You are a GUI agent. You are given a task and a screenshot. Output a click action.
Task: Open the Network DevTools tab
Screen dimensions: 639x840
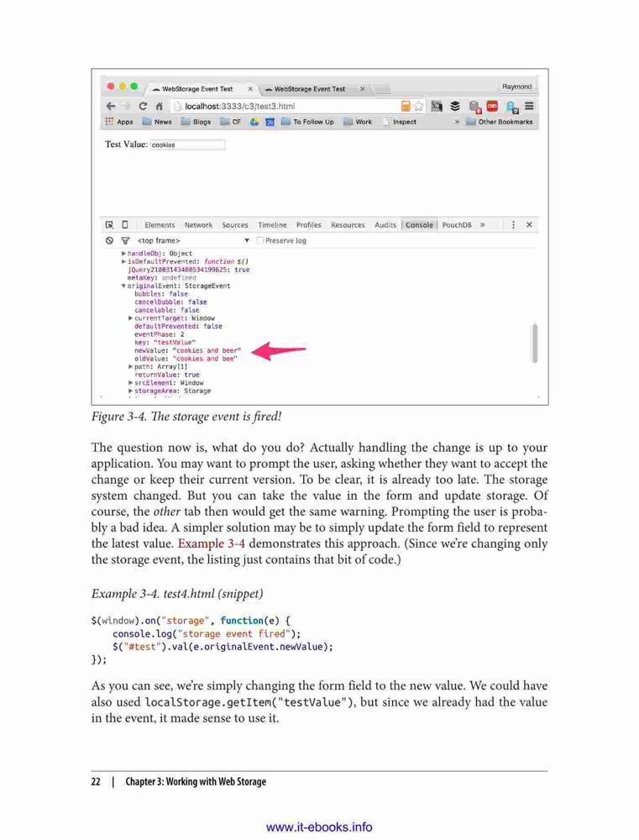[x=198, y=225]
